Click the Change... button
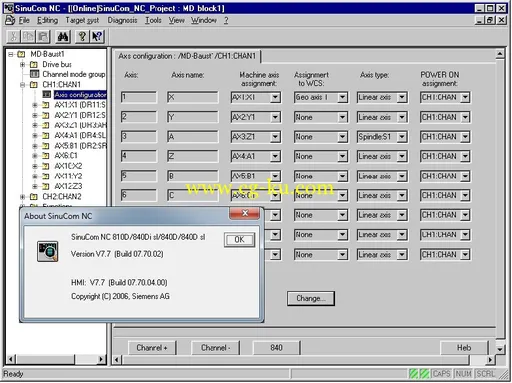512x383 pixels. pos(311,298)
